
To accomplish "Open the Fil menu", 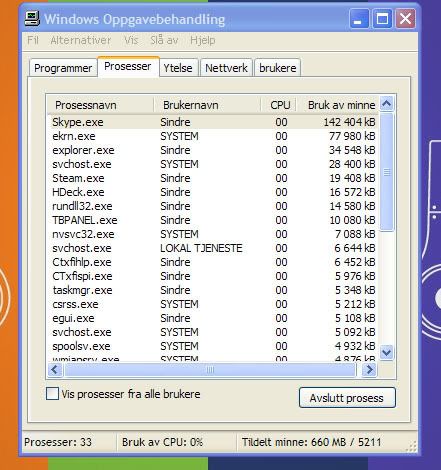I will (x=33, y=40).
